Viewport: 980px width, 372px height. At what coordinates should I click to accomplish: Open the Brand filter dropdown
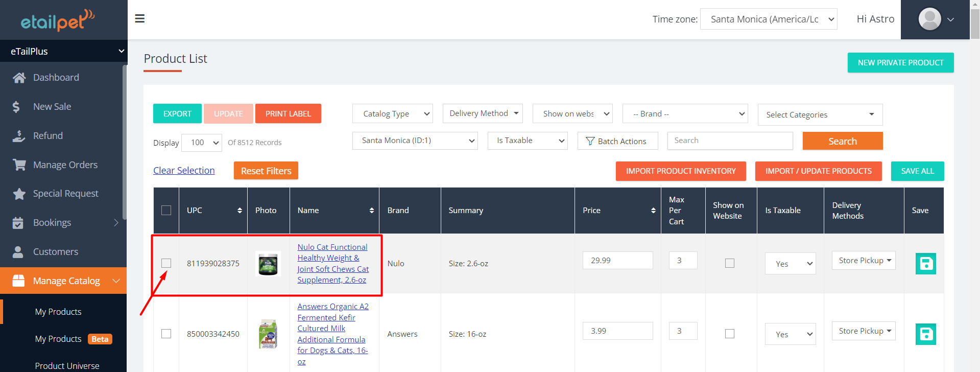[x=684, y=113]
